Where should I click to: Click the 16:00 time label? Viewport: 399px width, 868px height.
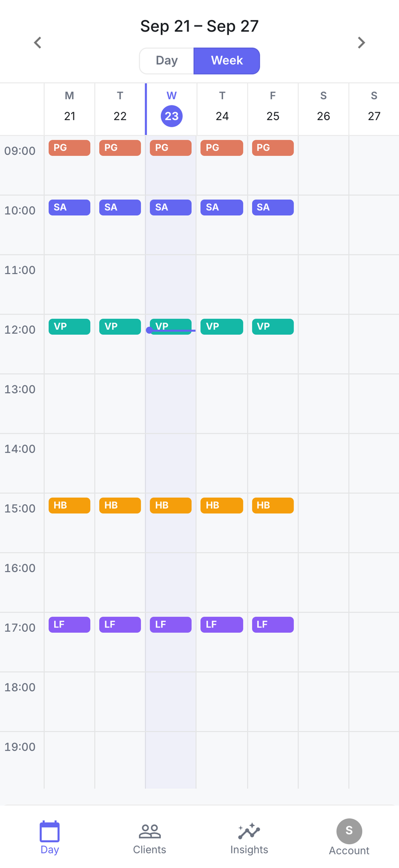20,568
